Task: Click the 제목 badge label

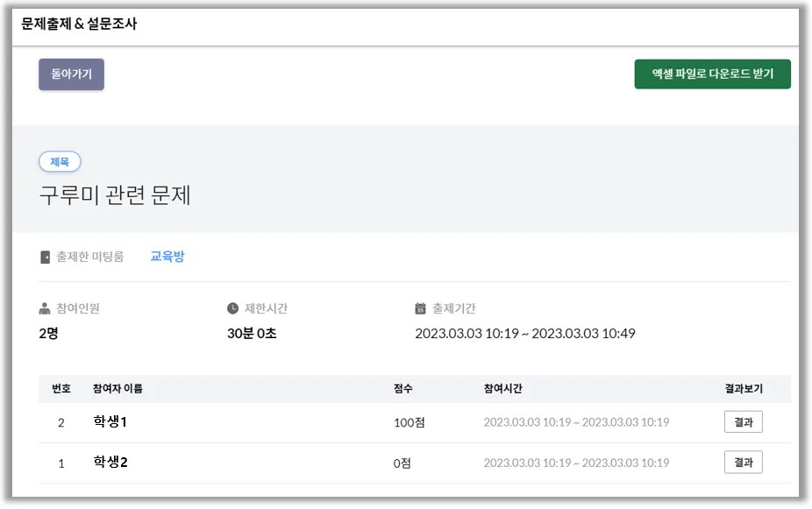Action: (x=60, y=161)
